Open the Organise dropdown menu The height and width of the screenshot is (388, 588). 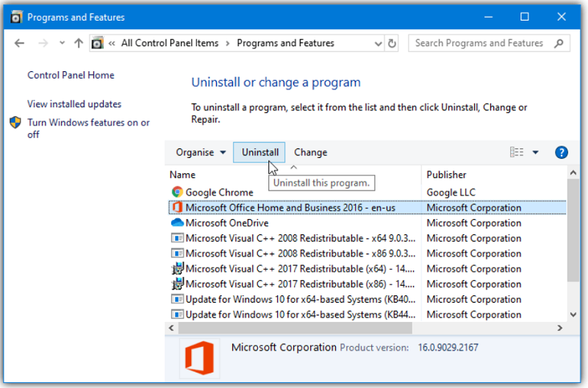point(201,153)
